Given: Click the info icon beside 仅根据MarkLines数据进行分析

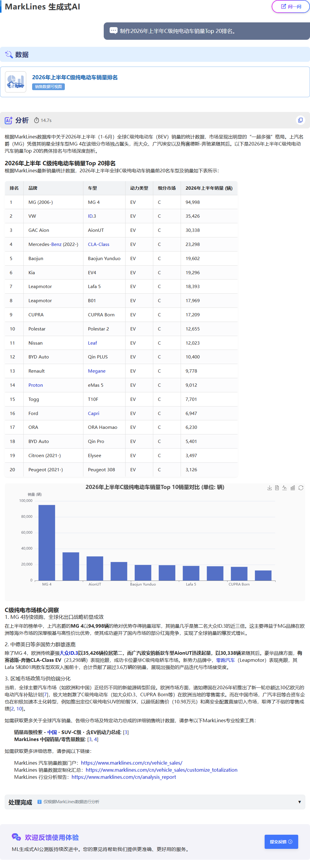Looking at the screenshot, I should click(39, 802).
